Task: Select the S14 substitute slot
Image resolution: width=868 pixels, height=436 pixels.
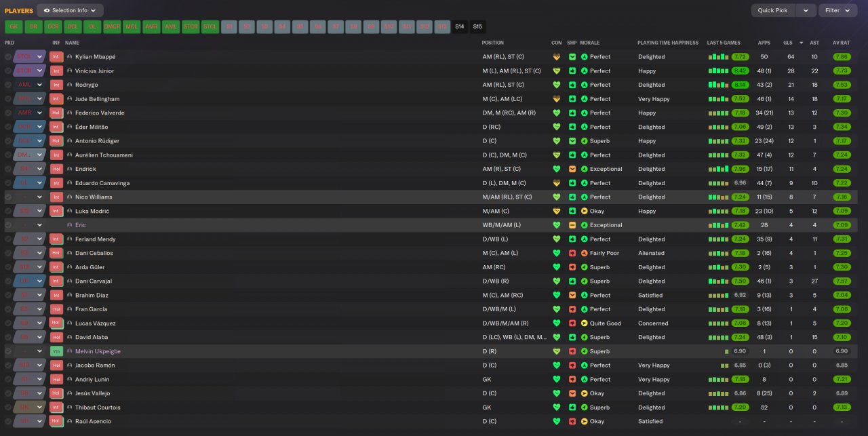Action: (460, 27)
